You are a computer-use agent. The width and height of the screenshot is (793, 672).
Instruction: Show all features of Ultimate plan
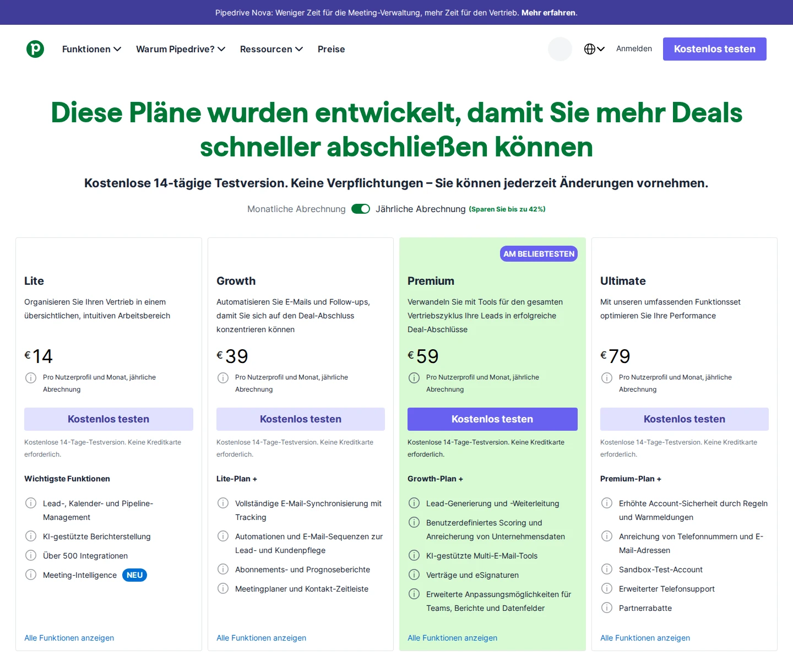[645, 638]
